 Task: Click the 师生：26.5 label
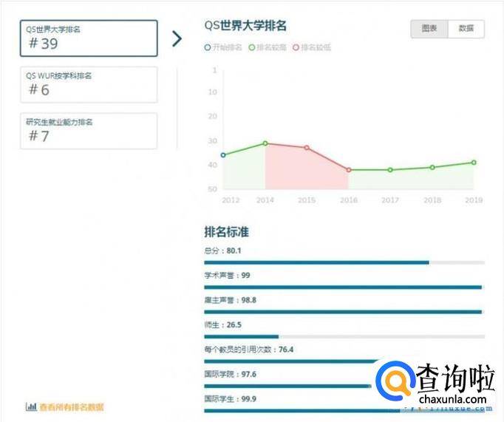(222, 325)
